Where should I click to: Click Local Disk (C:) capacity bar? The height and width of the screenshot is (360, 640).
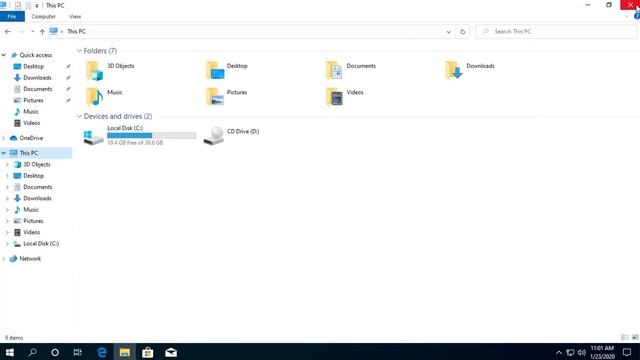coord(151,136)
